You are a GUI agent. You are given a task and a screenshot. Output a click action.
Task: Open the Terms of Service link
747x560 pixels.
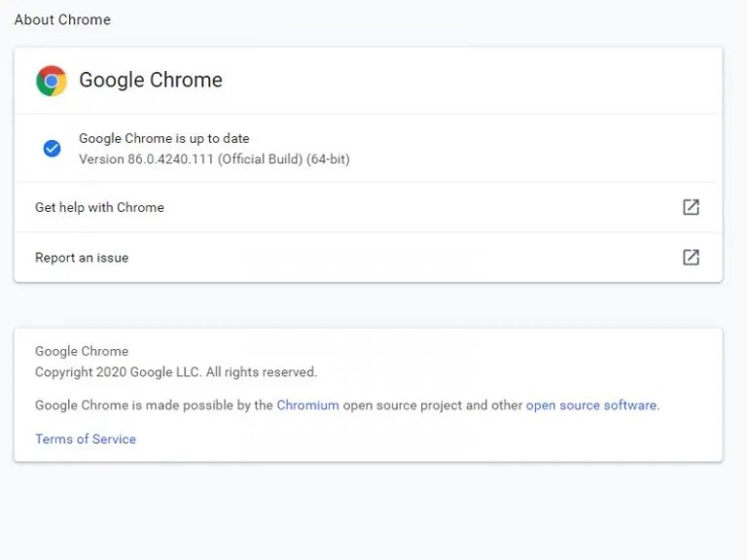[x=86, y=439]
